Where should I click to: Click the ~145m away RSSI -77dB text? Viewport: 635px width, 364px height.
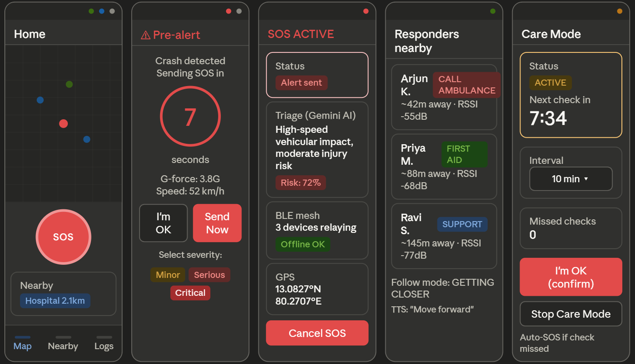click(441, 249)
